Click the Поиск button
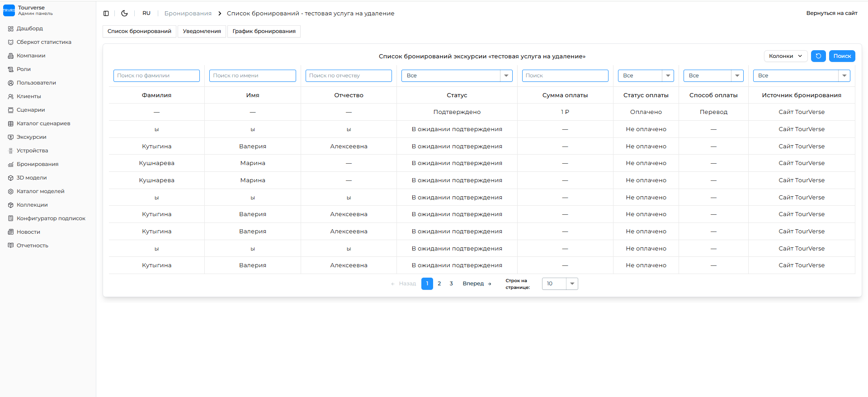Viewport: 868px width, 397px height. point(842,56)
